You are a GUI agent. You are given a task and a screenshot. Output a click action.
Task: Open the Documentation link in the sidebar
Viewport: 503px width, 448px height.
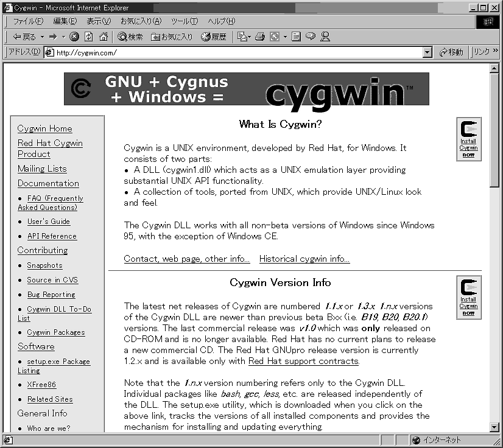coord(48,183)
